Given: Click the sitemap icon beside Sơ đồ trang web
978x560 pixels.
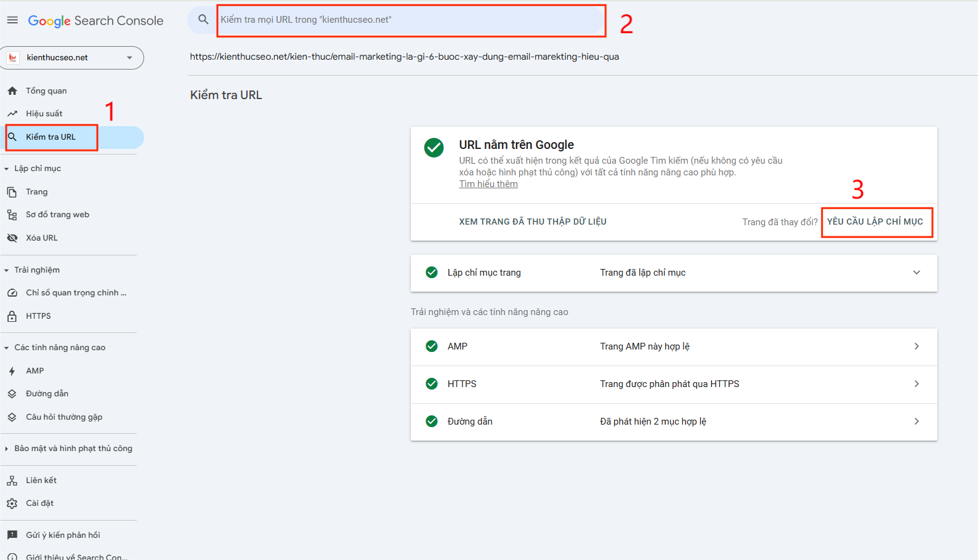Looking at the screenshot, I should [12, 215].
